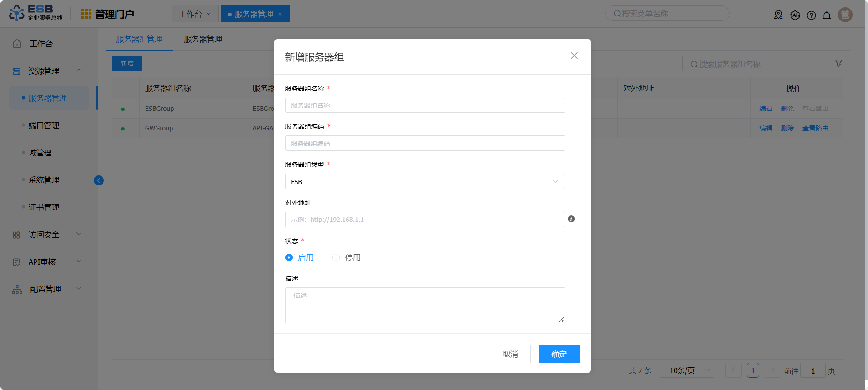The height and width of the screenshot is (390, 868).
Task: Click the 确定 button
Action: pyautogui.click(x=559, y=354)
